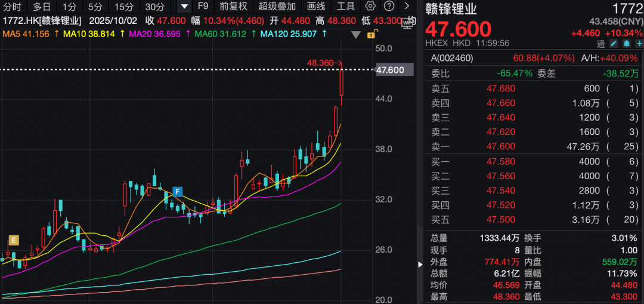Click the monitor screen icon at the chart corner

pyautogui.click(x=408, y=23)
